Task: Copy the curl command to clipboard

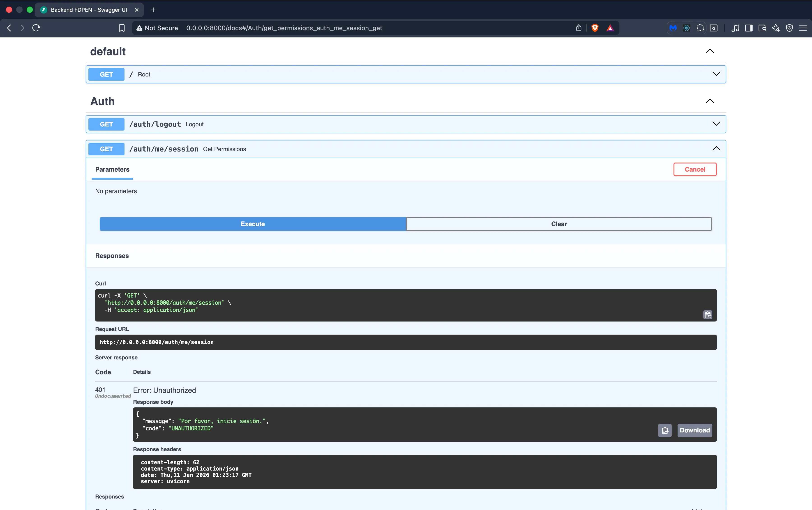Action: point(708,315)
